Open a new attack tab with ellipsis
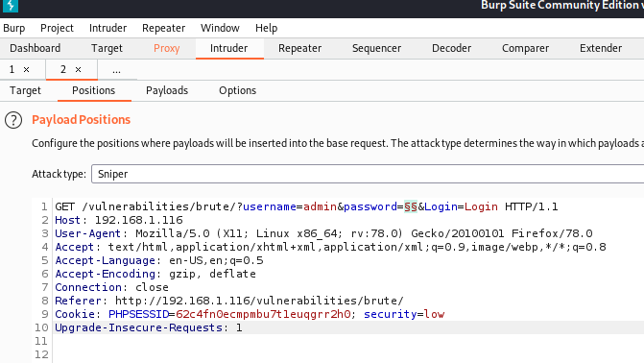Image resolution: width=644 pixels, height=363 pixels. (x=117, y=70)
